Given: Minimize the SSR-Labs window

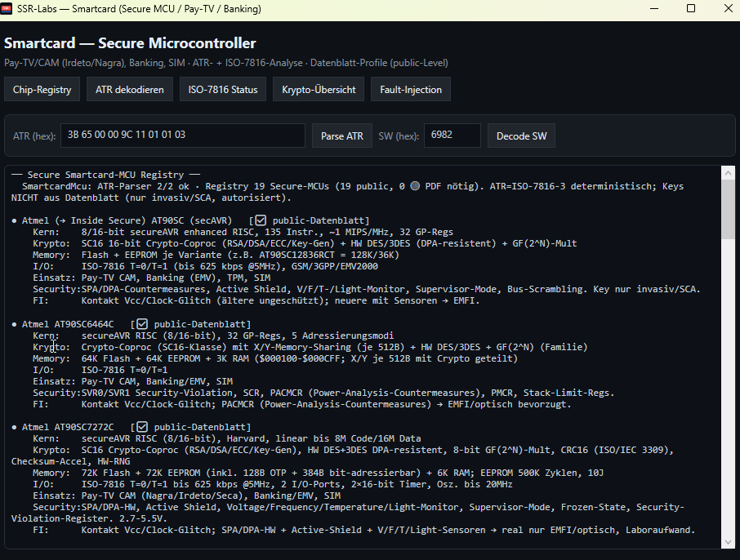Looking at the screenshot, I should coord(654,8).
